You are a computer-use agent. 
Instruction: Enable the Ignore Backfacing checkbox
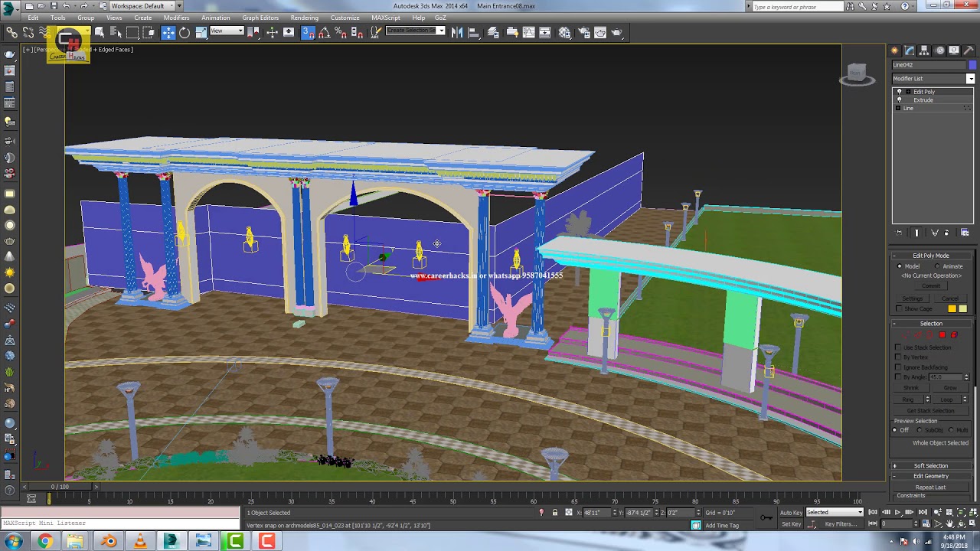(x=899, y=367)
